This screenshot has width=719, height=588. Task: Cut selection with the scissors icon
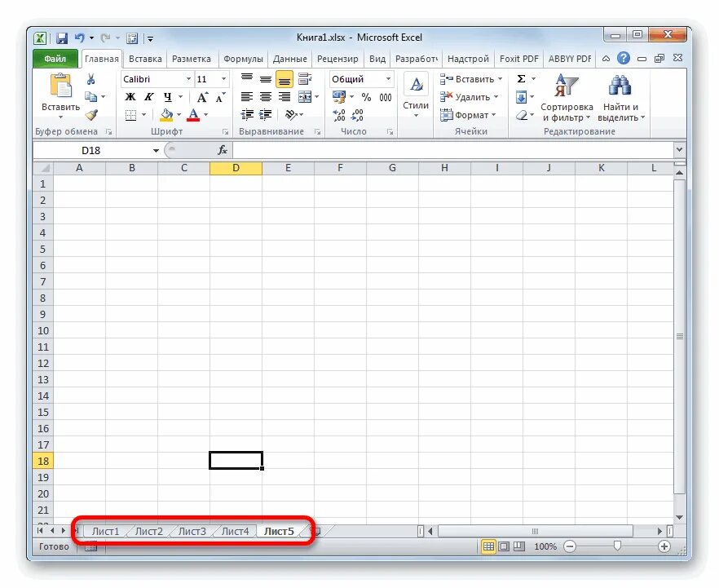point(90,79)
